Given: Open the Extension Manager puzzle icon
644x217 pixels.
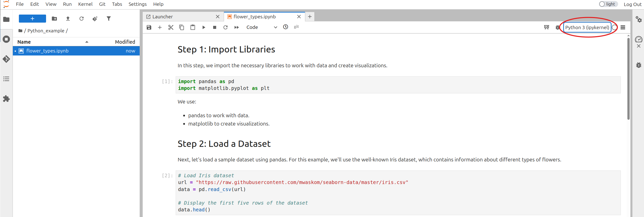Looking at the screenshot, I should [x=6, y=99].
